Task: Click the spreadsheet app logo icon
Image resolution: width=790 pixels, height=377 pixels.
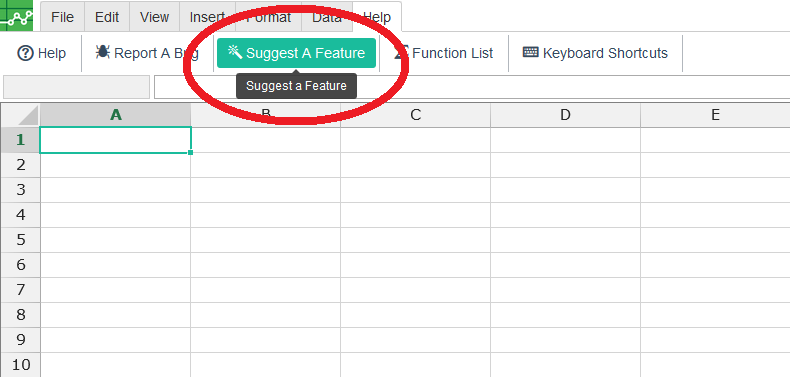Action: point(16,16)
